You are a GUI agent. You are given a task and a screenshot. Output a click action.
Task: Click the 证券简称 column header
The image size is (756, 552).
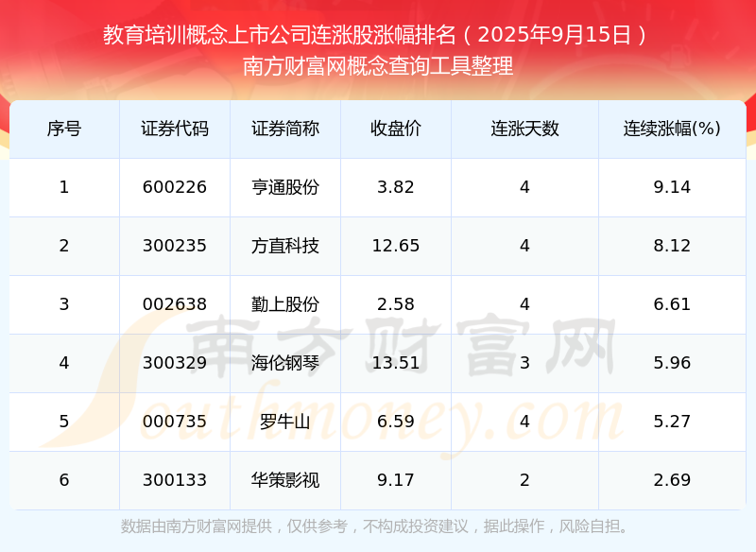(x=285, y=129)
